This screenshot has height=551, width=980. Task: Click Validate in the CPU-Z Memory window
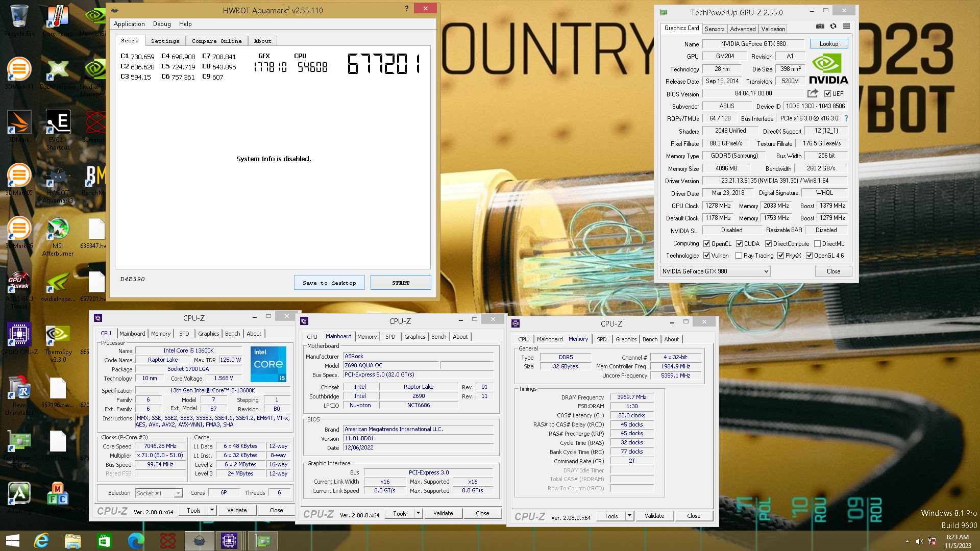654,516
